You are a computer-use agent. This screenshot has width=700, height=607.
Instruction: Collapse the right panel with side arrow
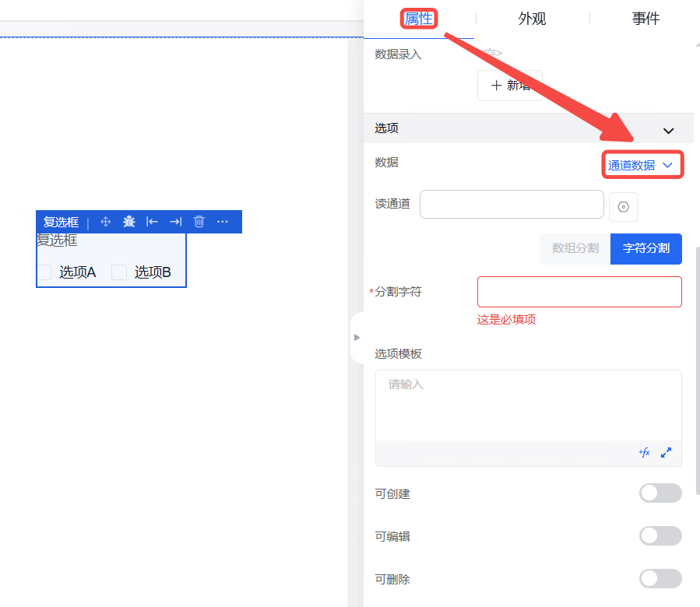click(x=357, y=338)
